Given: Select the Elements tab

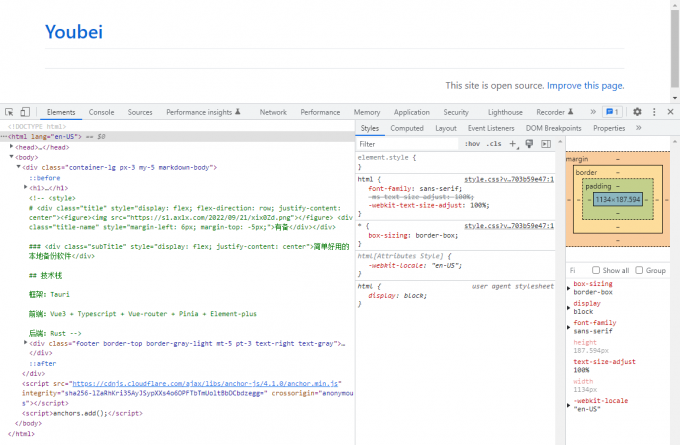Looking at the screenshot, I should [x=61, y=112].
